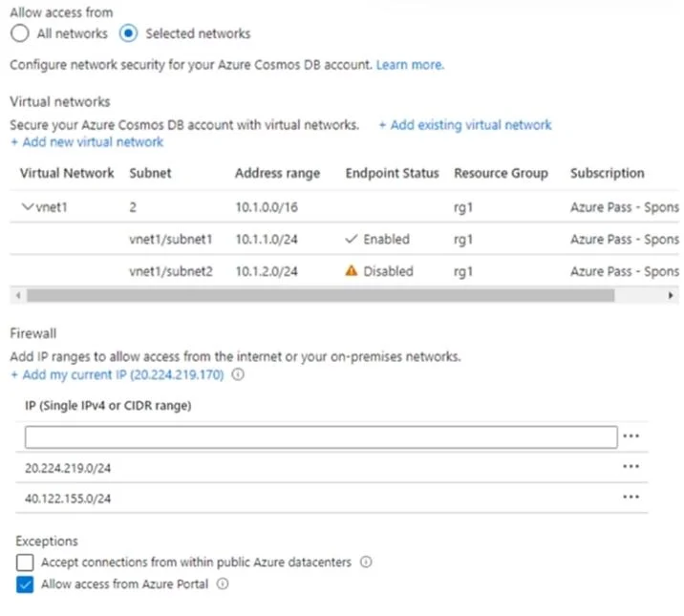Click the scroll right arrow of table
The height and width of the screenshot is (616, 684).
tap(671, 295)
